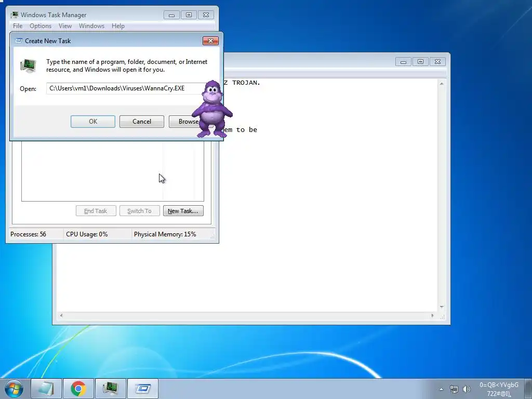Click the Switch To button
Image resolution: width=532 pixels, height=399 pixels.
click(139, 211)
